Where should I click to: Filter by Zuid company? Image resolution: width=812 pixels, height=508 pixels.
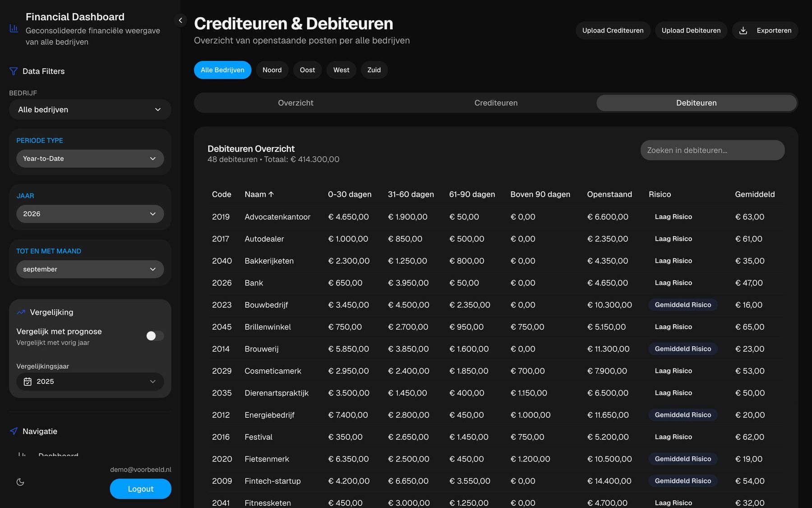pyautogui.click(x=374, y=70)
